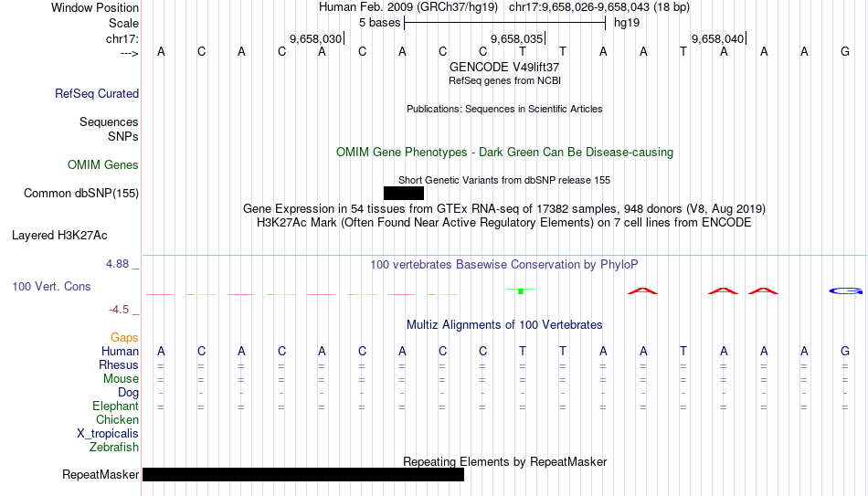Click the -4.5 PhyloP lower scale value
The width and height of the screenshot is (868, 496).
(x=119, y=310)
